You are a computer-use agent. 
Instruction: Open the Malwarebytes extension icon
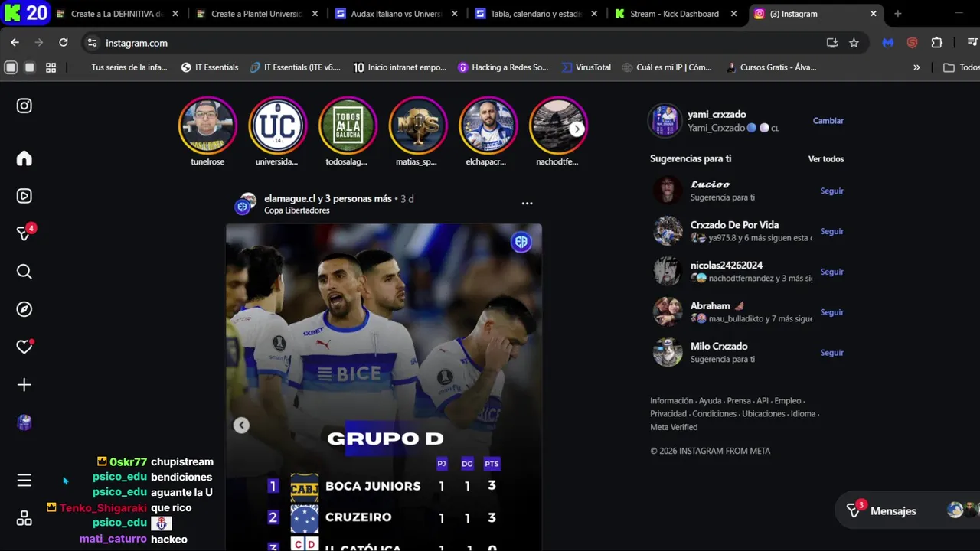888,43
